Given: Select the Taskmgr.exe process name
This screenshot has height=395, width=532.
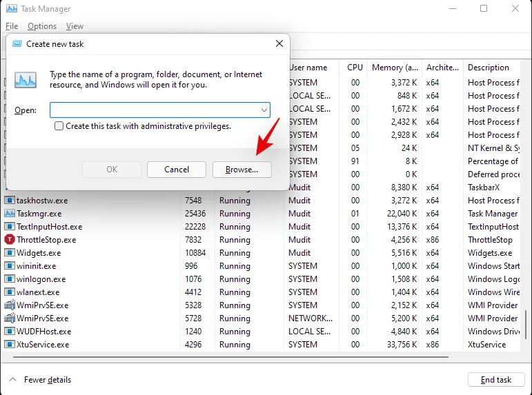Looking at the screenshot, I should 39,214.
